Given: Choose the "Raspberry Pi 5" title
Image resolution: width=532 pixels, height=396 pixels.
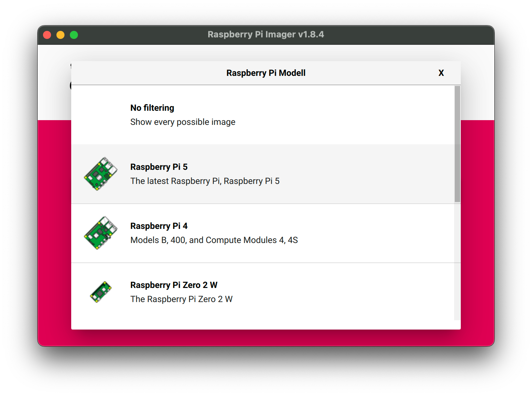Looking at the screenshot, I should [x=159, y=167].
